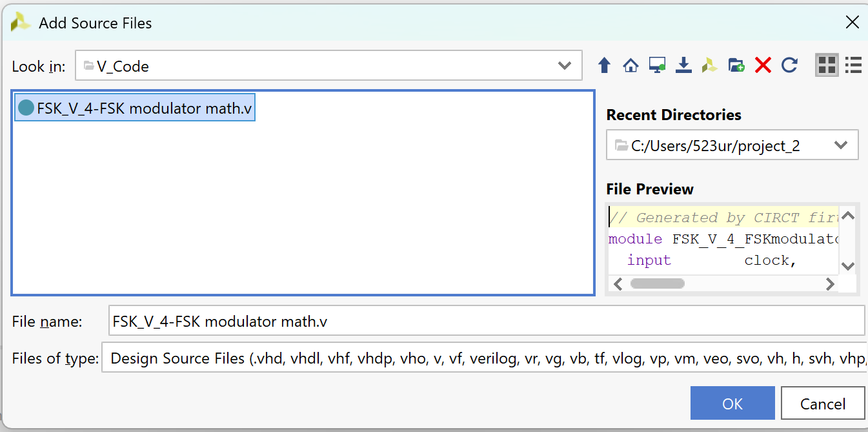Refresh the file list
This screenshot has height=432, width=868.
point(789,65)
